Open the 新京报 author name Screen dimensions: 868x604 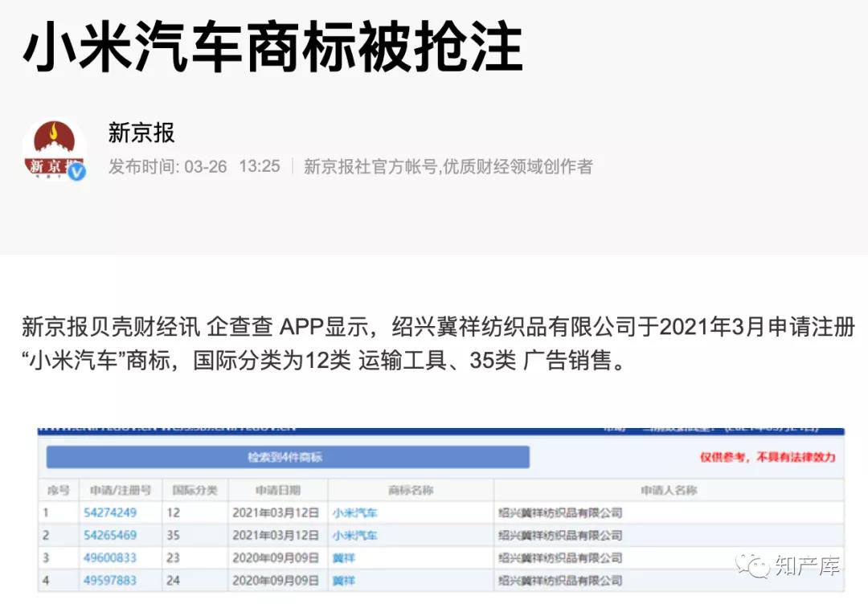tap(141, 133)
